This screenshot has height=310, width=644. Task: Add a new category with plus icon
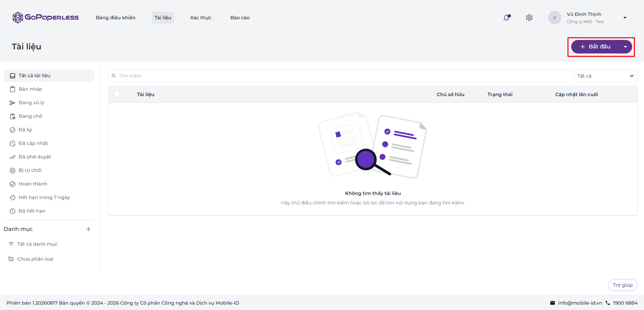pos(88,229)
